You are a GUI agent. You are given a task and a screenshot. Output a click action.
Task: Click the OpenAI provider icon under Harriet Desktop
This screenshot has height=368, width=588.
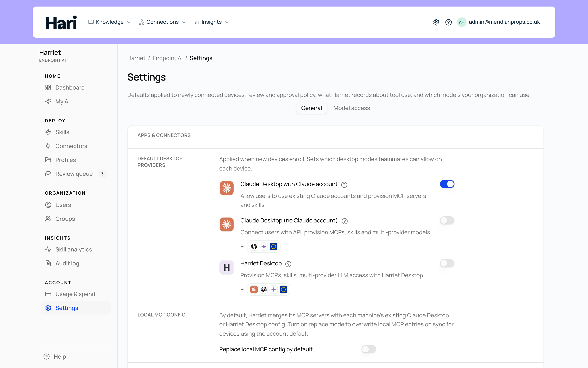tap(264, 289)
